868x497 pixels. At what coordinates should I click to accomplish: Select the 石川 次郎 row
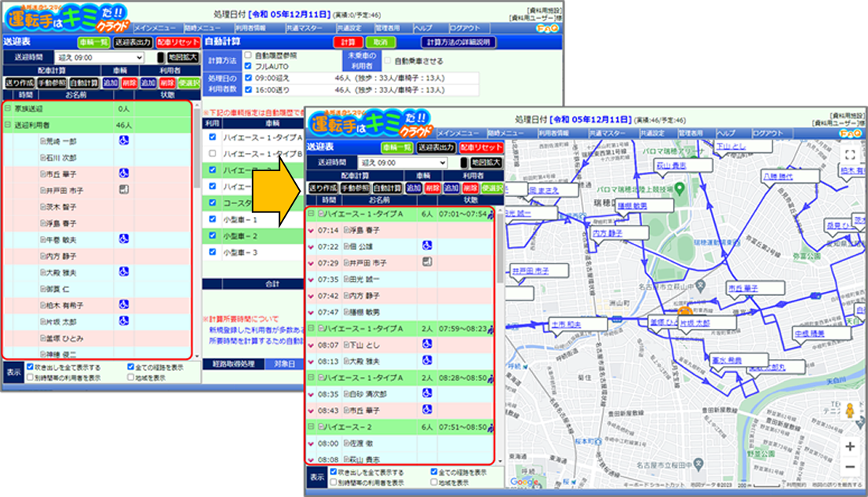tap(97, 158)
